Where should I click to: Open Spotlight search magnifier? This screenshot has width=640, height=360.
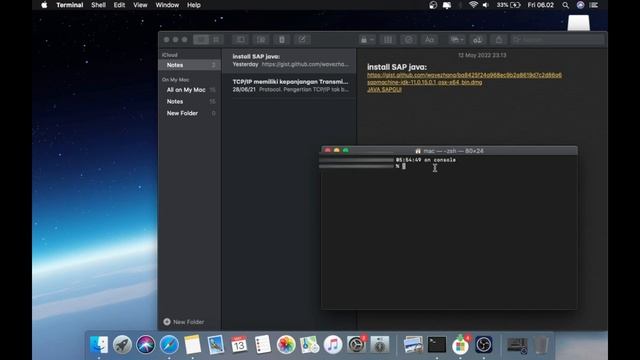[x=565, y=5]
